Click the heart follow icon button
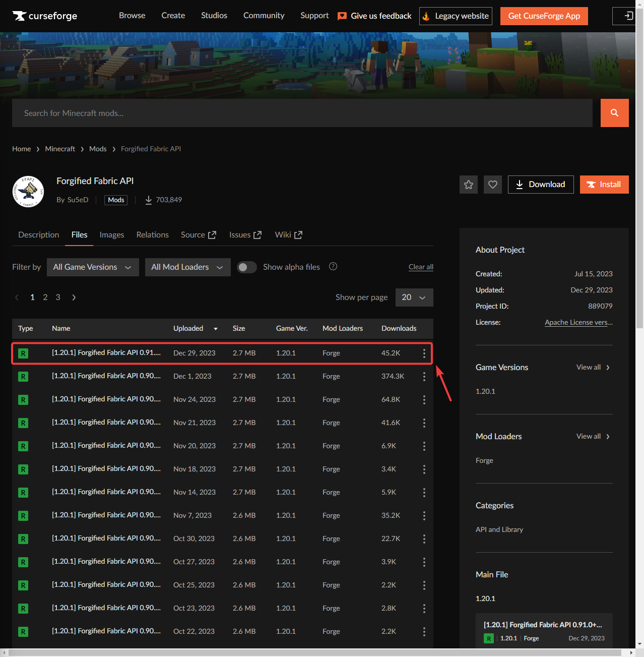Screen dimensions: 644x657 point(492,185)
